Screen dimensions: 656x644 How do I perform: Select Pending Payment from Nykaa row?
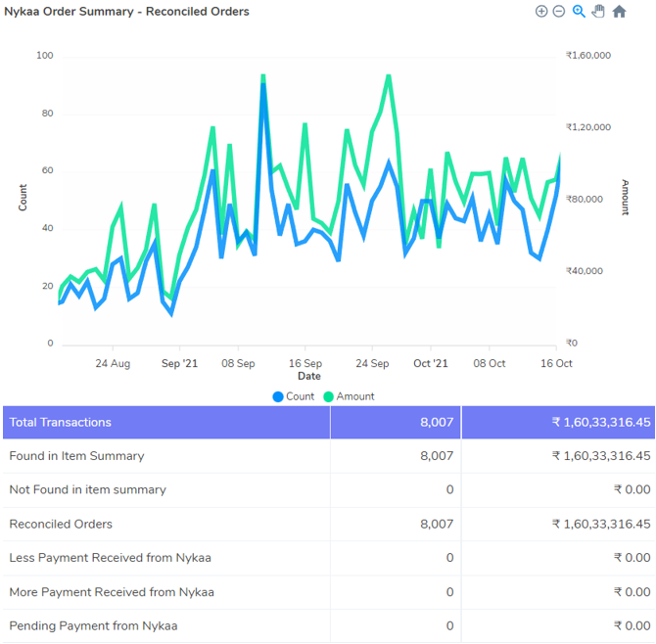pos(328,626)
